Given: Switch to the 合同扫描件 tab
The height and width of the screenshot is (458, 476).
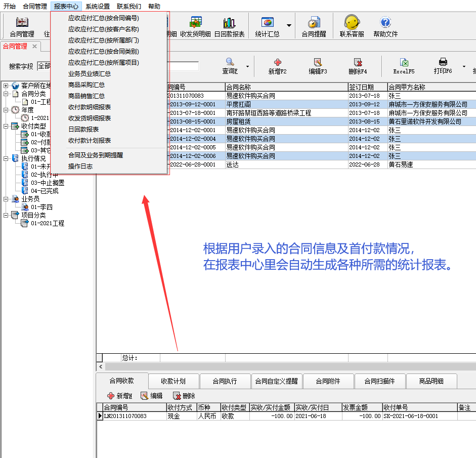Looking at the screenshot, I should click(x=380, y=381).
